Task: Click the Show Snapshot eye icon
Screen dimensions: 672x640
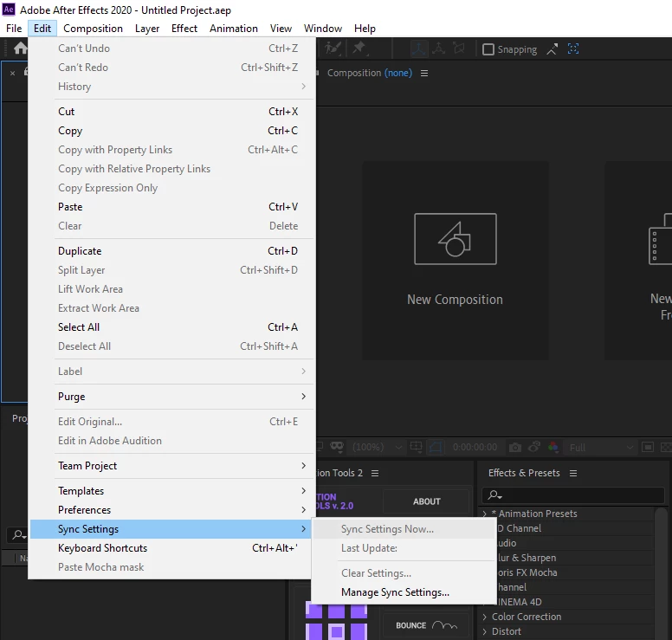Action: click(x=534, y=447)
